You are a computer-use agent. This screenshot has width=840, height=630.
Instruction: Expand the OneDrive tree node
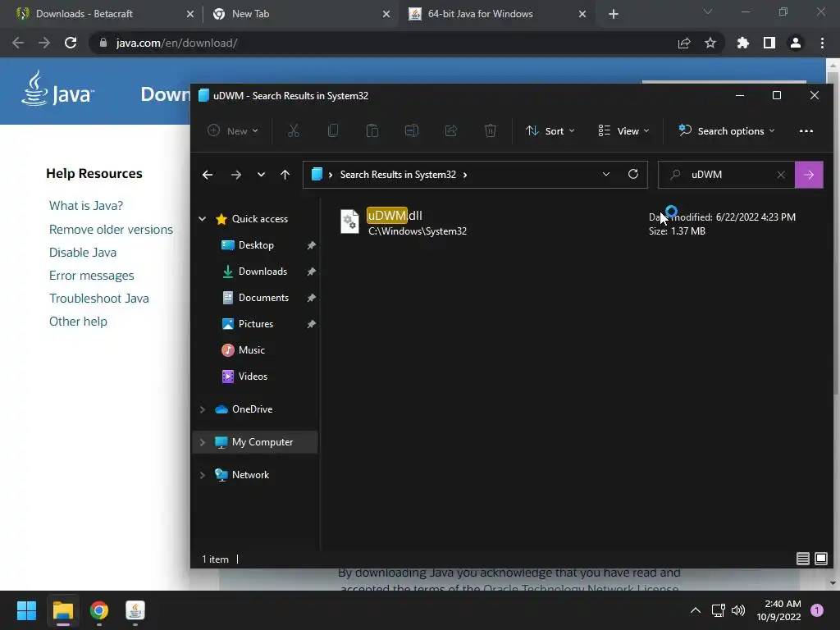203,409
